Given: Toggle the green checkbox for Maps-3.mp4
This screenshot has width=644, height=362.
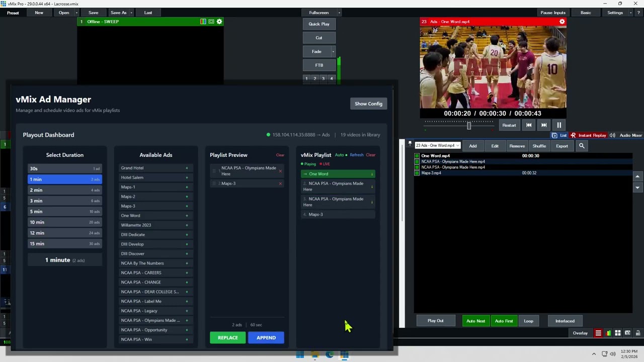Looking at the screenshot, I should (x=417, y=173).
